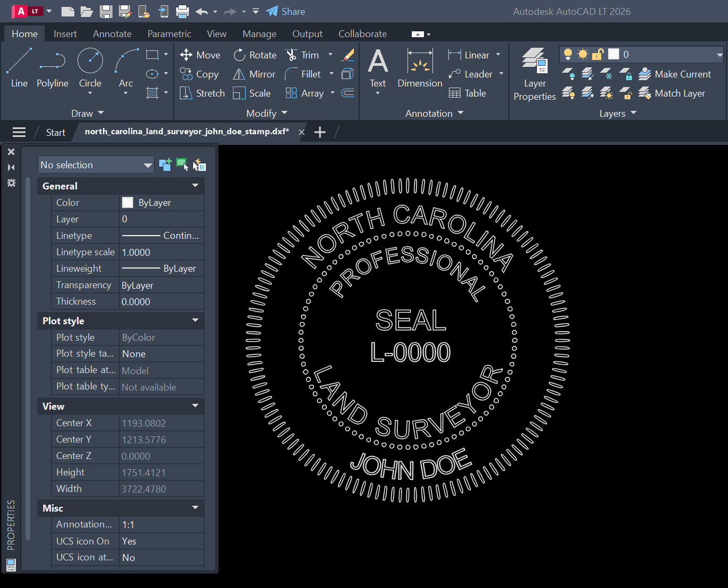The width and height of the screenshot is (728, 588).
Task: Click the Erase tool icon
Action: (x=348, y=55)
